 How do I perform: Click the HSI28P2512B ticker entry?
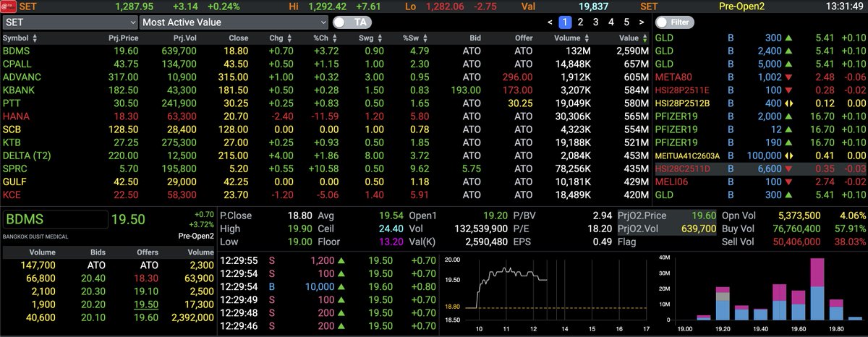(682, 103)
